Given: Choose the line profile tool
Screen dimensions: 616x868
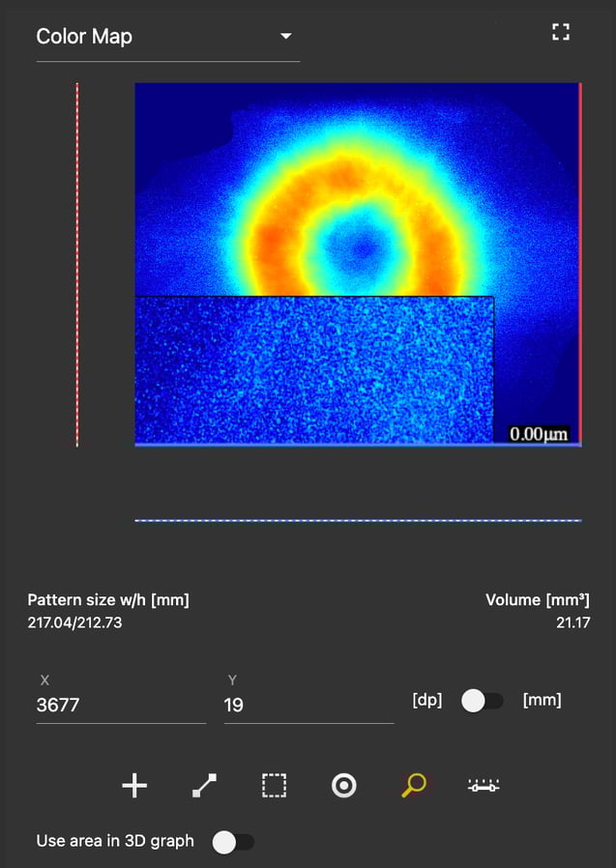Looking at the screenshot, I should click(204, 786).
